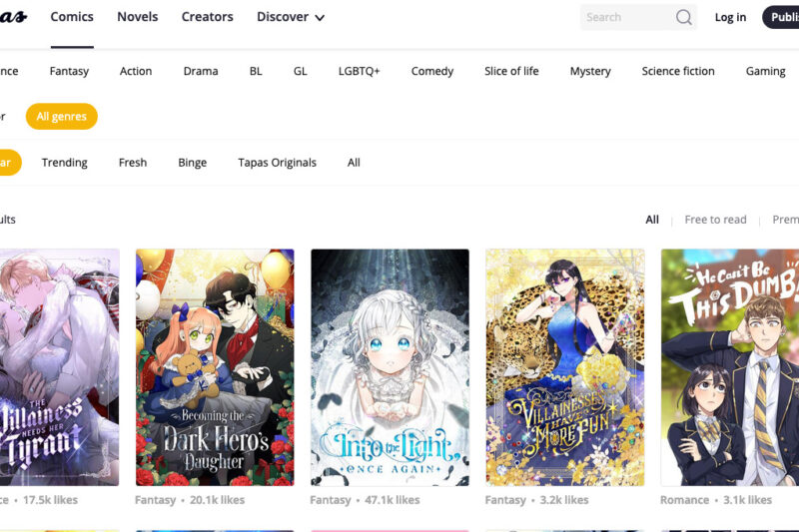Click the Log in link
799x532 pixels.
(x=730, y=17)
